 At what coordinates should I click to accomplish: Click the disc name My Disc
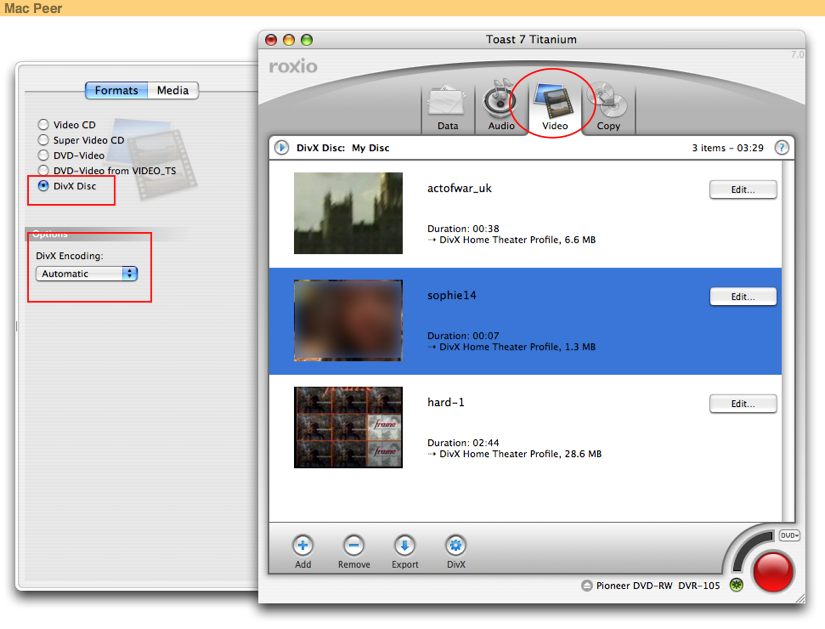point(370,148)
